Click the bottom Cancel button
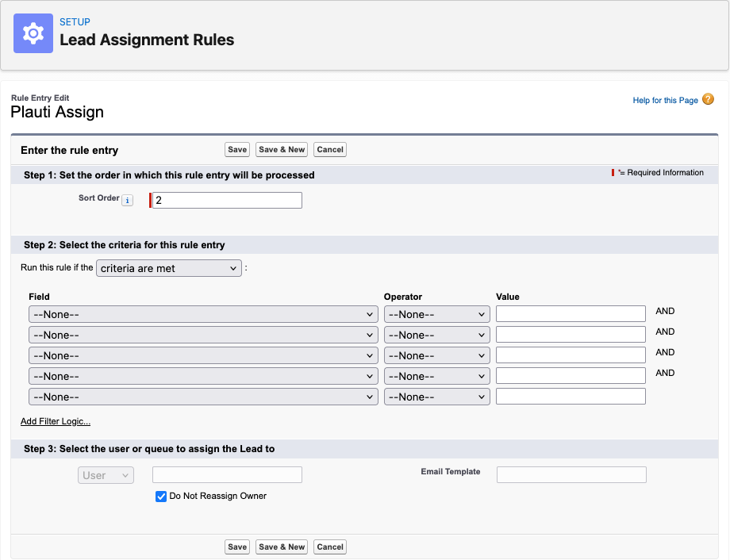The image size is (730, 560). click(x=330, y=547)
